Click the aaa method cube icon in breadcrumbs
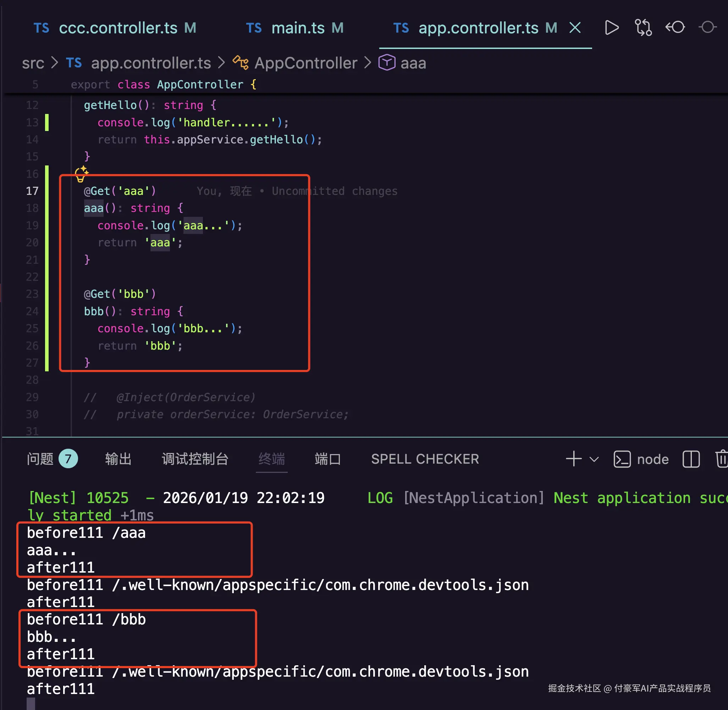The image size is (728, 710). pos(387,62)
